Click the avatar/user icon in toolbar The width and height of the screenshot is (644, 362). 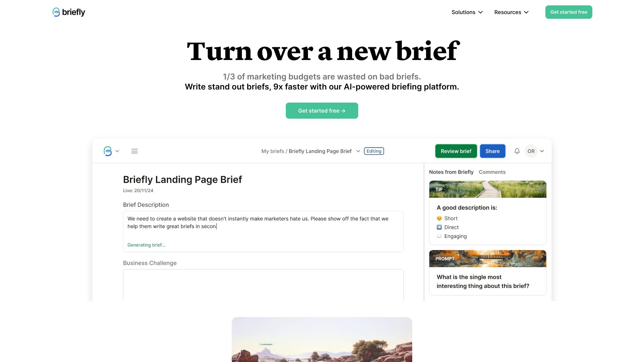531,151
